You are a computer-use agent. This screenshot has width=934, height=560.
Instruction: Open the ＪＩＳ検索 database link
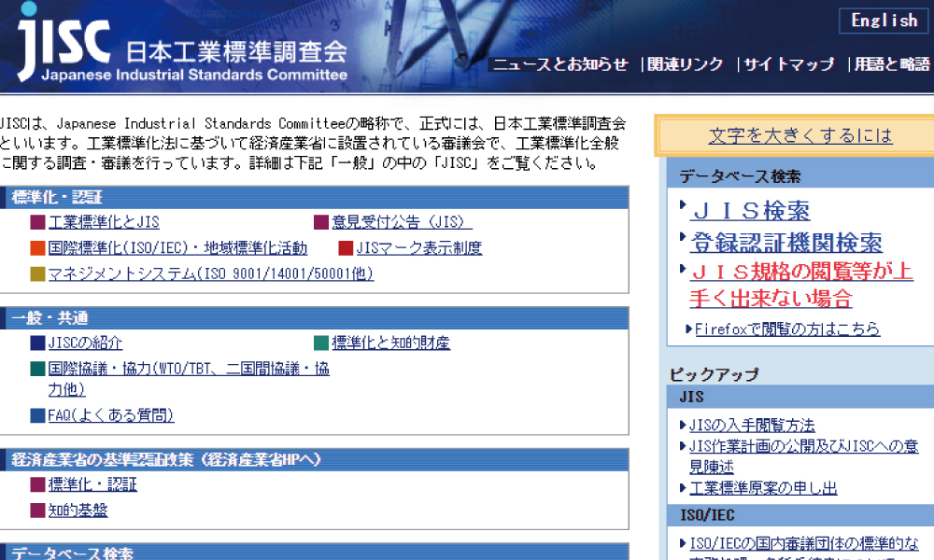(x=751, y=211)
